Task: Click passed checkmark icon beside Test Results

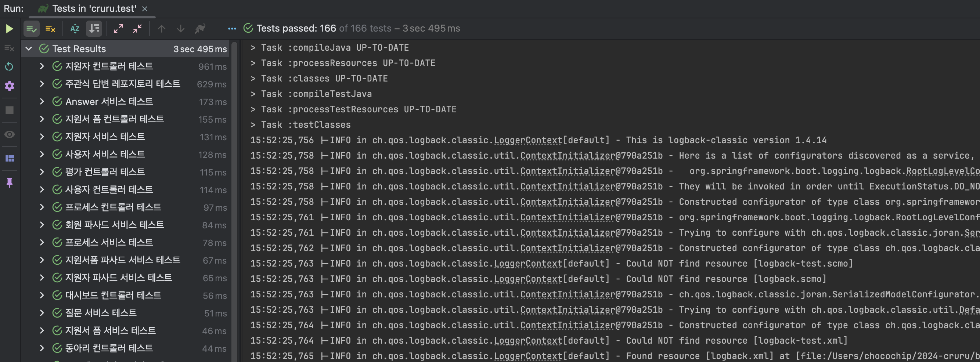Action: [x=44, y=49]
